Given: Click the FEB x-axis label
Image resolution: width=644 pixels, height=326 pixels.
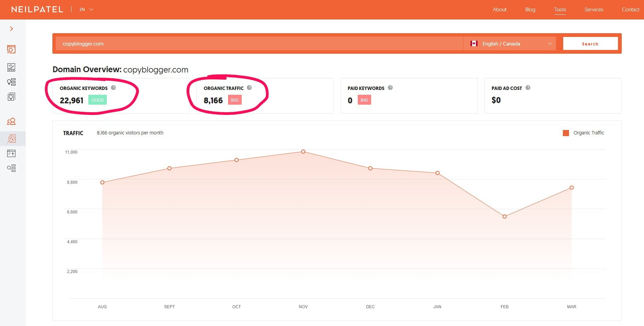Looking at the screenshot, I should (505, 307).
